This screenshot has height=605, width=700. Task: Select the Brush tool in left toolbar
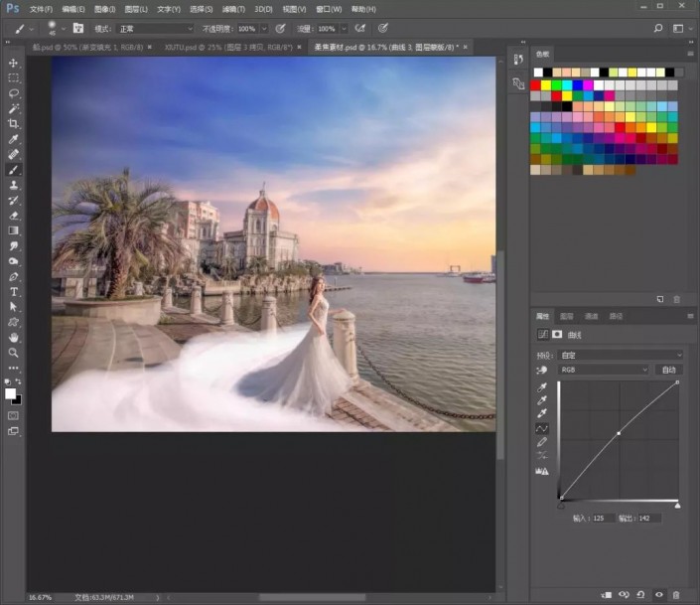click(13, 170)
